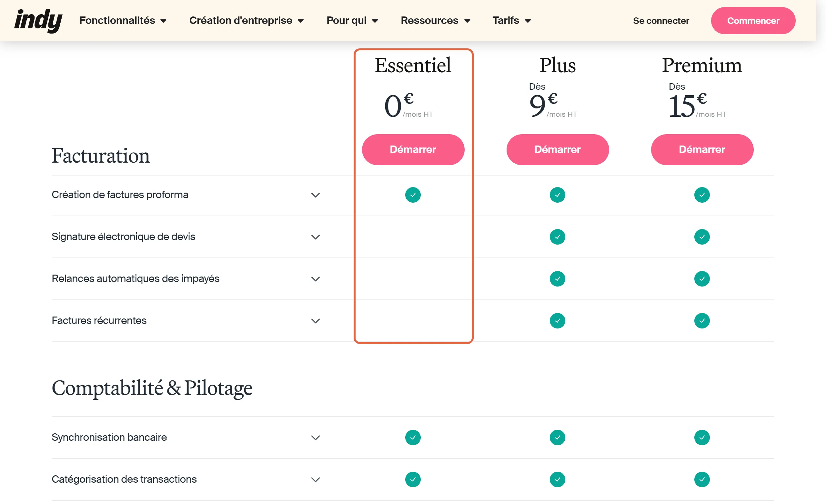Click Démarrer under the Essentiel plan
The image size is (826, 504).
click(x=413, y=150)
